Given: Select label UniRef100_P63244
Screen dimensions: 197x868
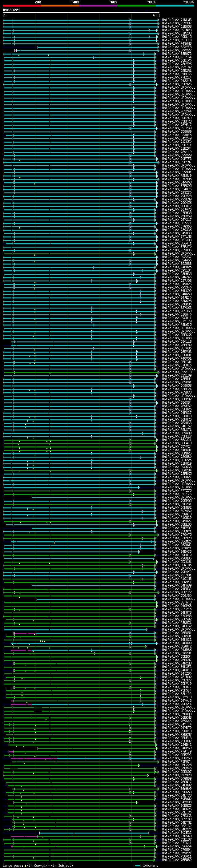Looking at the screenshot, I should (x=177, y=111).
